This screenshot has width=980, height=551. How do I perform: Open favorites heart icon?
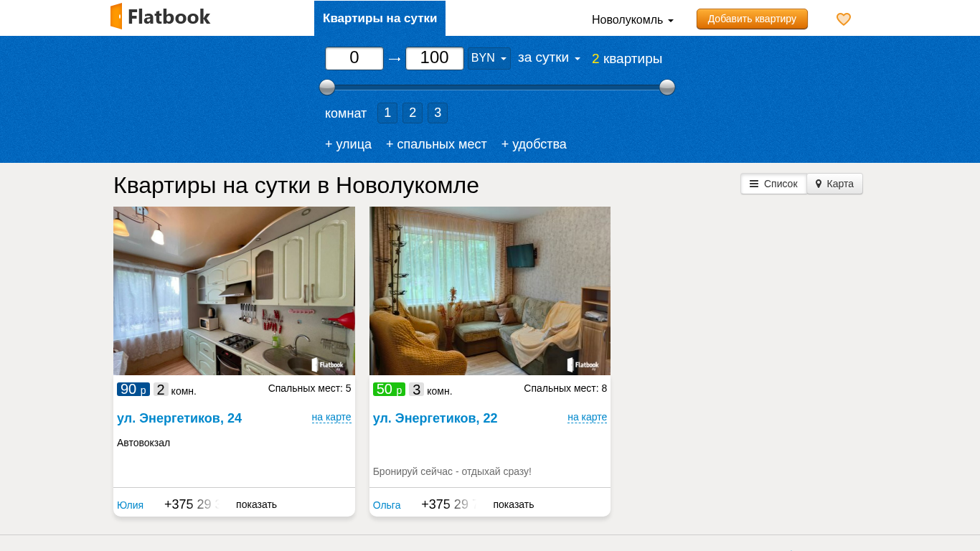[x=844, y=19]
